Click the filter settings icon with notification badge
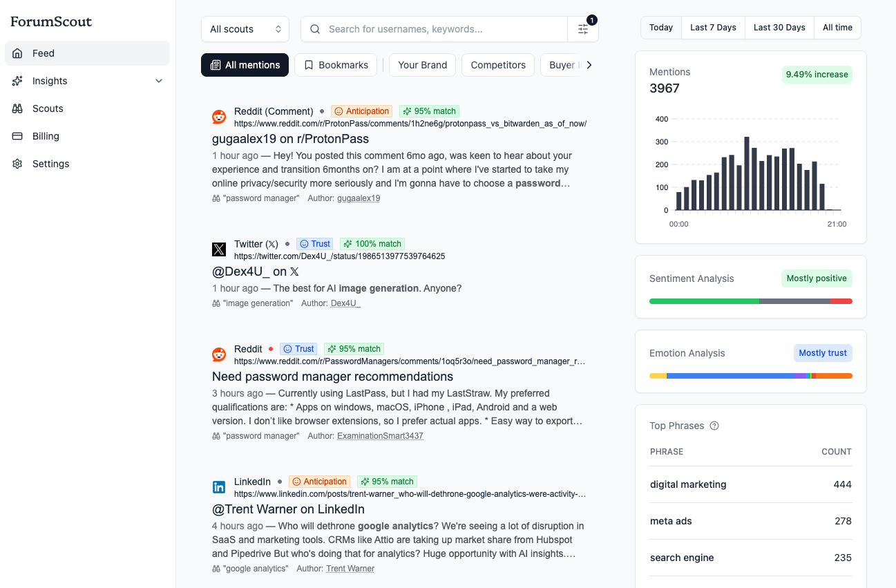 582,29
